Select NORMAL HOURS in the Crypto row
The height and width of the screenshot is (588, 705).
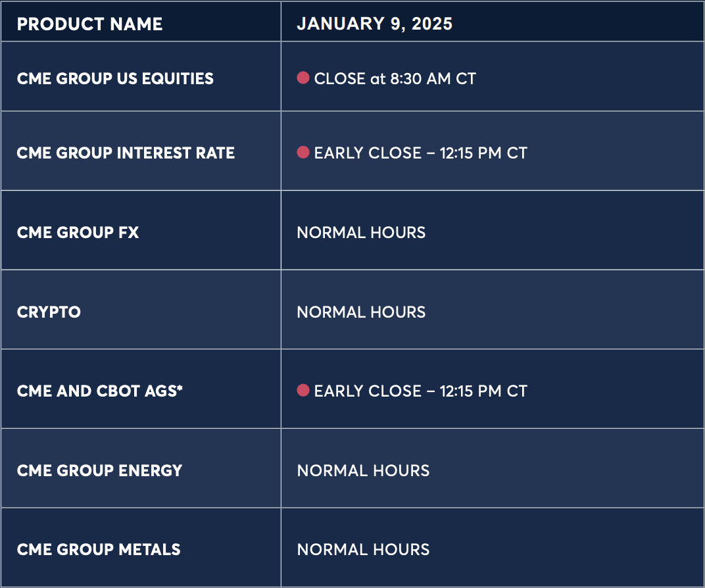pyautogui.click(x=361, y=312)
